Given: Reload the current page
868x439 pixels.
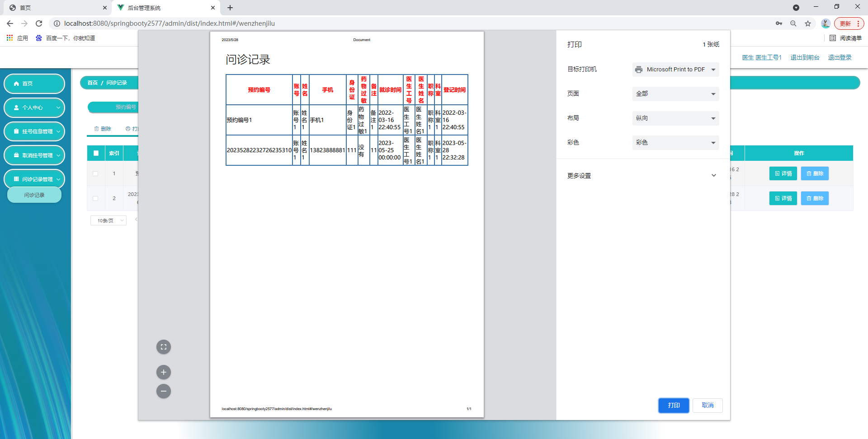Looking at the screenshot, I should point(39,23).
